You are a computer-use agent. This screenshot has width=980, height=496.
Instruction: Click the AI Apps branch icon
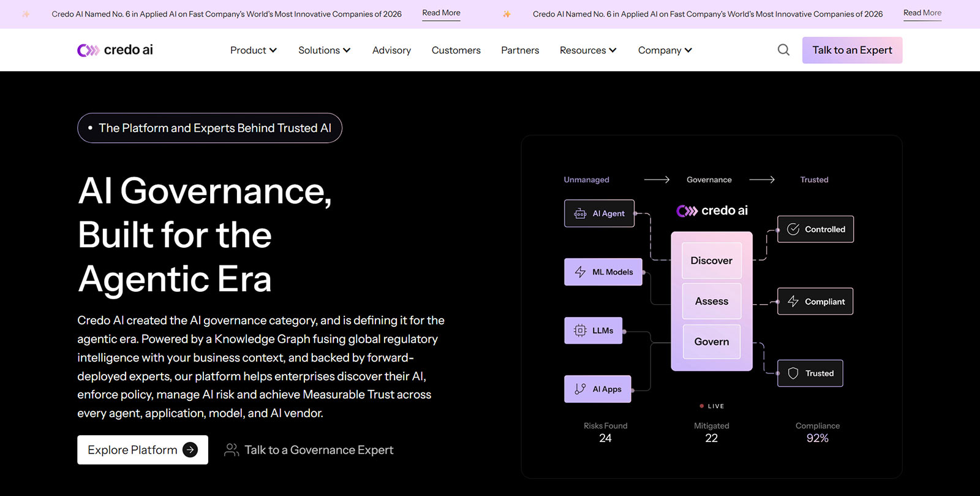[x=580, y=389]
